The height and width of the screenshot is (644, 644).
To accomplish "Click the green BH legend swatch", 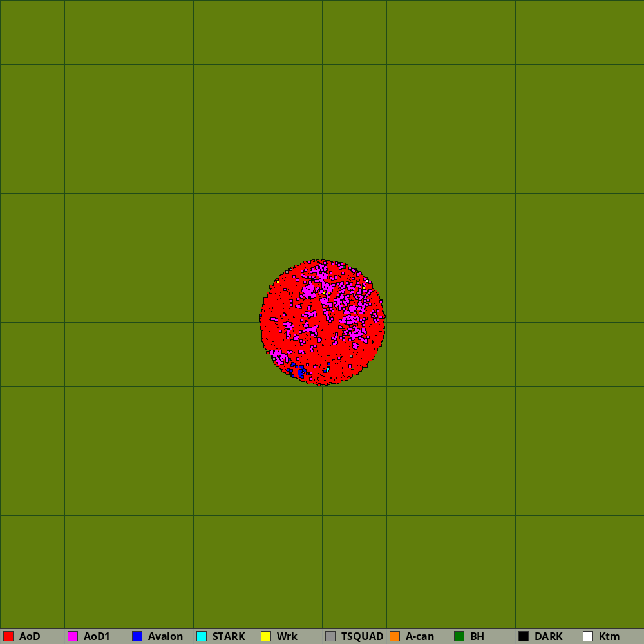I will 459,636.
